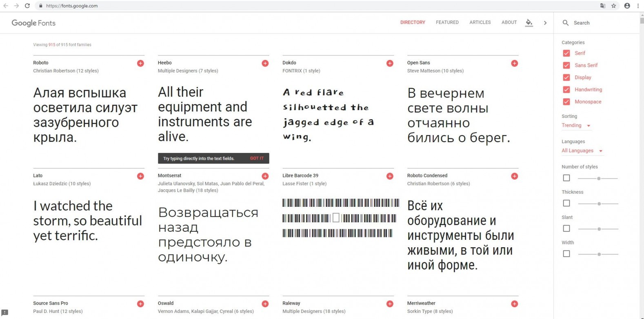Go forward with browser forward arrow
The width and height of the screenshot is (644, 319).
[x=16, y=6]
